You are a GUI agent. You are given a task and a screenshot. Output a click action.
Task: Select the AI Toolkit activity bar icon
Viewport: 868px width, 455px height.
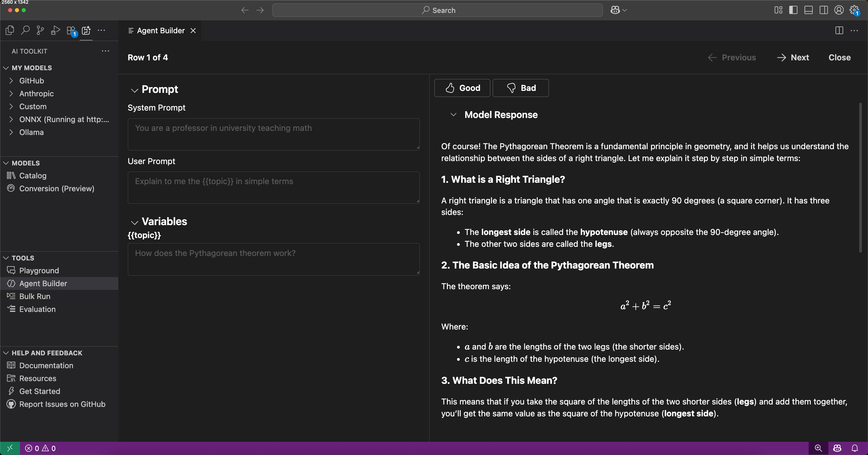click(x=86, y=31)
